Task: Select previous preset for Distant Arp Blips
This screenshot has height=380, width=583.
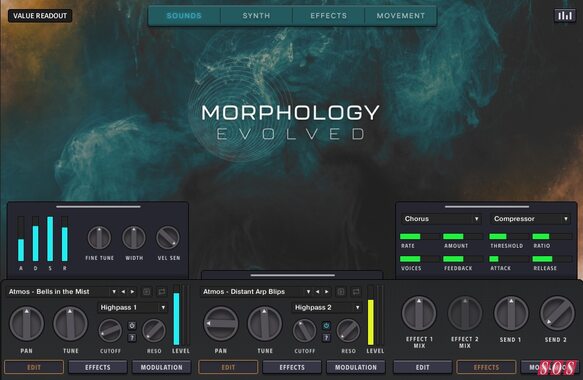Action: point(318,292)
